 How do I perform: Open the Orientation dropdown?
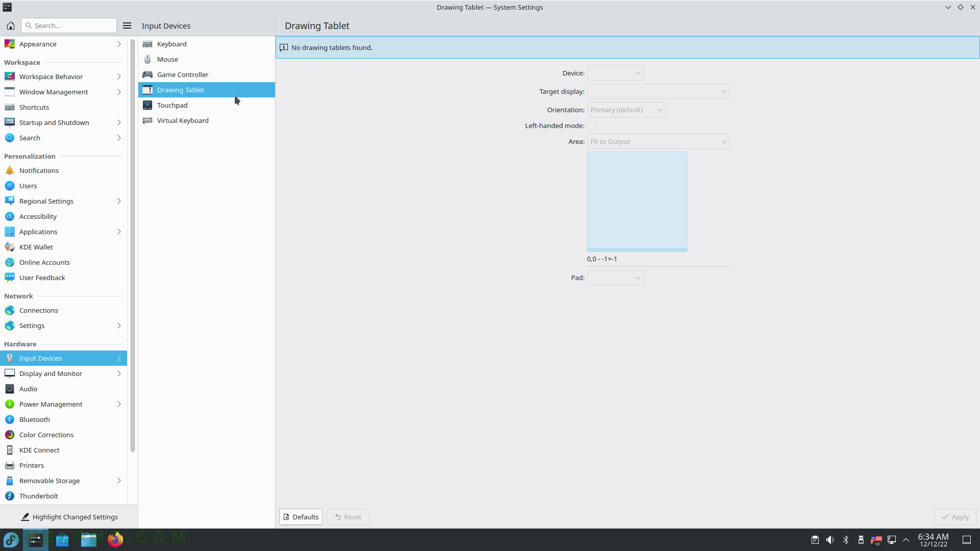coord(626,110)
